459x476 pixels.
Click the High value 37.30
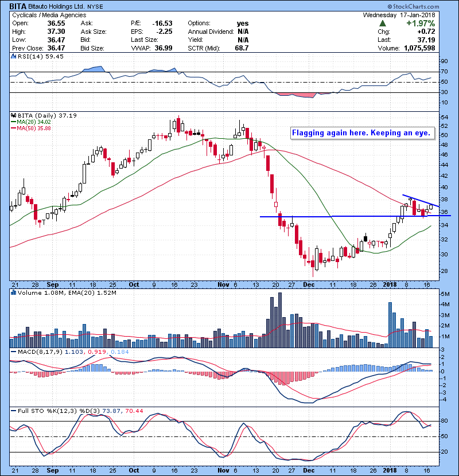coord(56,32)
